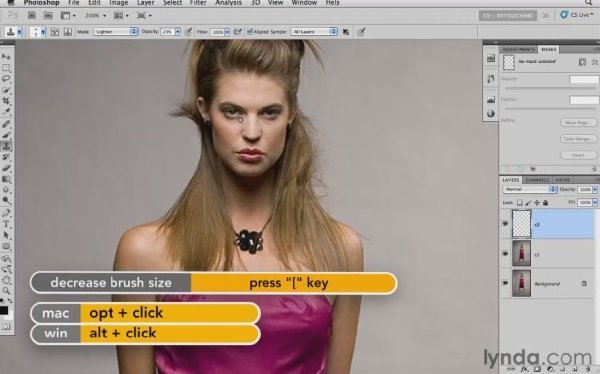Toggle lock position
This screenshot has width=600, height=374.
pyautogui.click(x=537, y=203)
